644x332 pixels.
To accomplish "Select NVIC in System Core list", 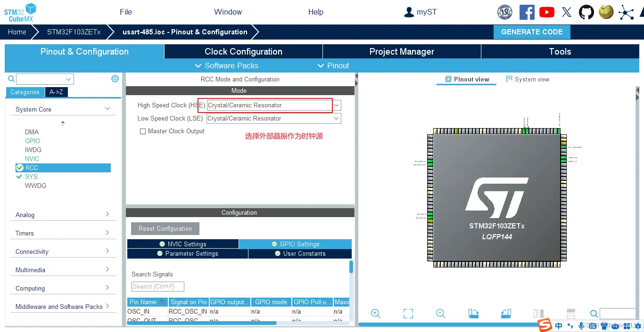I will click(x=32, y=159).
